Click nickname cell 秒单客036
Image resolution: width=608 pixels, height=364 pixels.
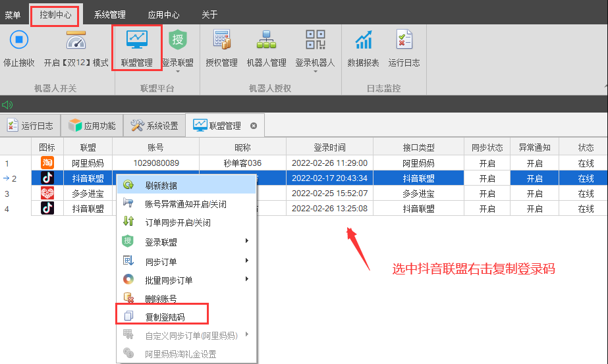pos(242,163)
